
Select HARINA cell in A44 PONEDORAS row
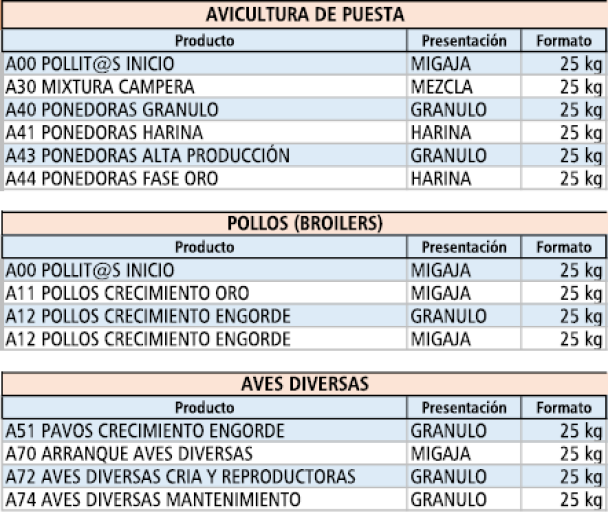pos(440,179)
